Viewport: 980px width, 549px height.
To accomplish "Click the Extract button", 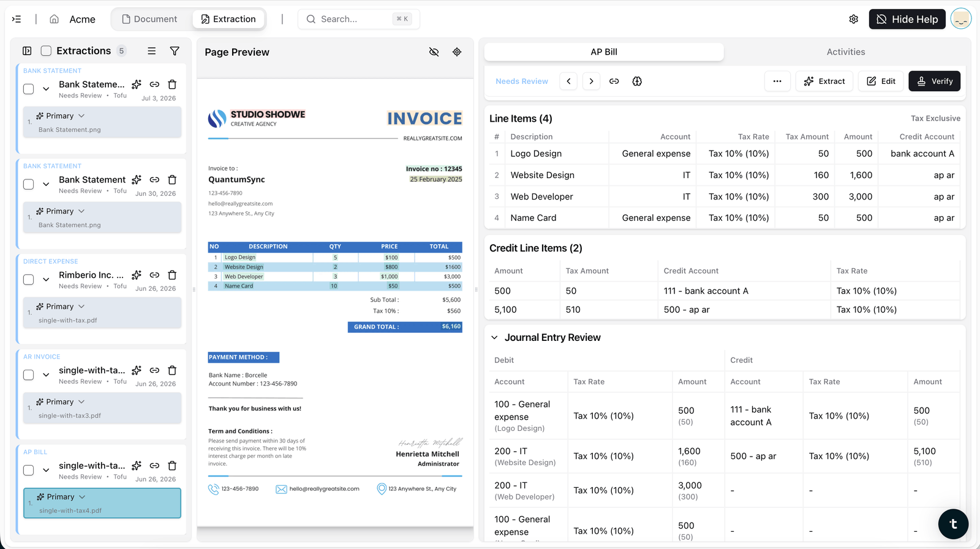I will coord(824,81).
